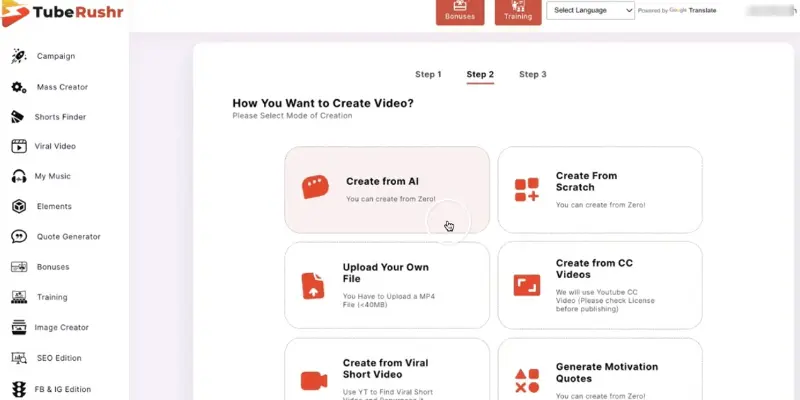Choose the Generate Motivation Quotes card
The image size is (800, 400).
tap(600, 369)
